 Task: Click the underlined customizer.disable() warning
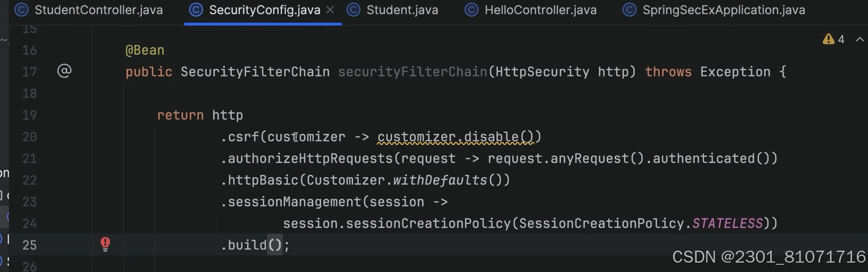tap(454, 137)
